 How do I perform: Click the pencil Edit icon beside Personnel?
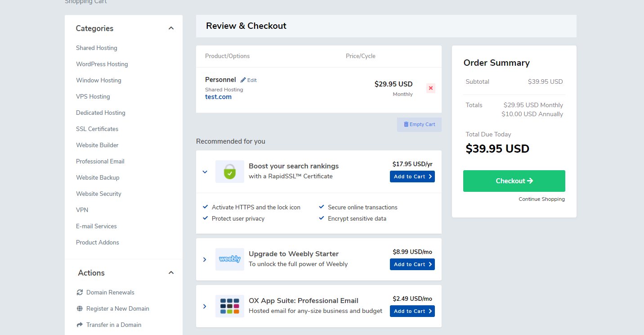tap(243, 80)
